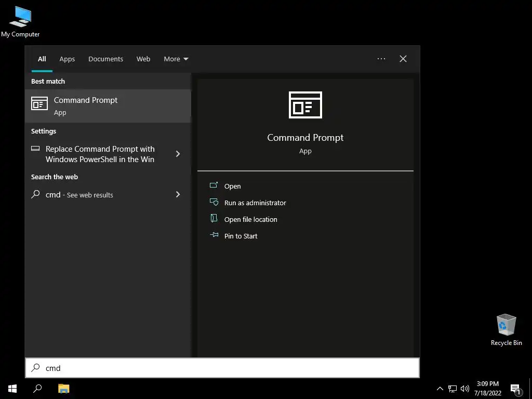532x399 pixels.
Task: Click the Command Prompt title in preview pane
Action: coord(305,138)
